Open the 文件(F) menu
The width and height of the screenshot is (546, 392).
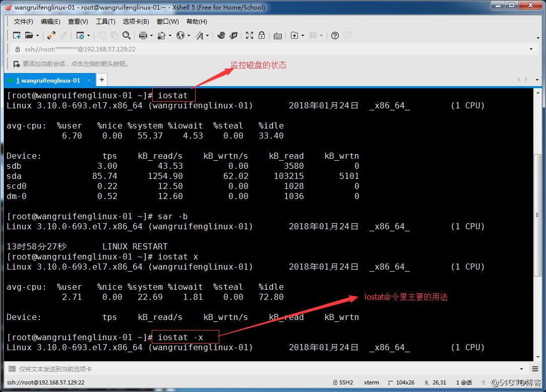click(x=23, y=22)
